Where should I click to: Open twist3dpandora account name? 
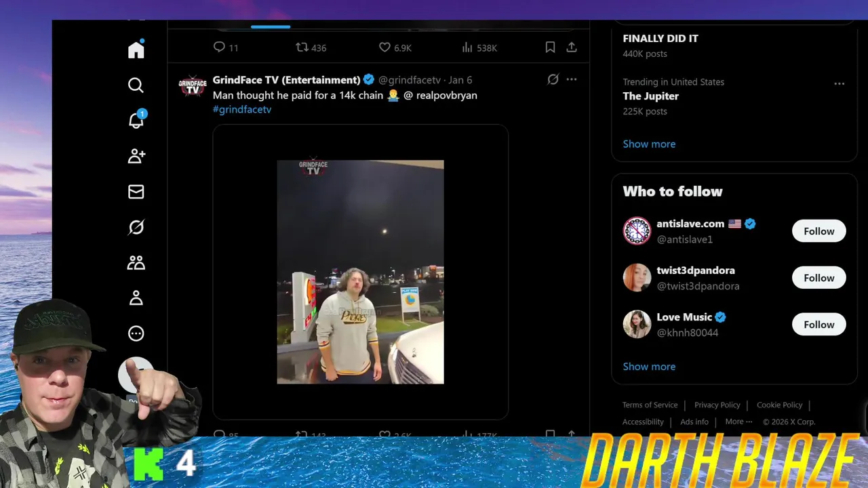tap(696, 270)
